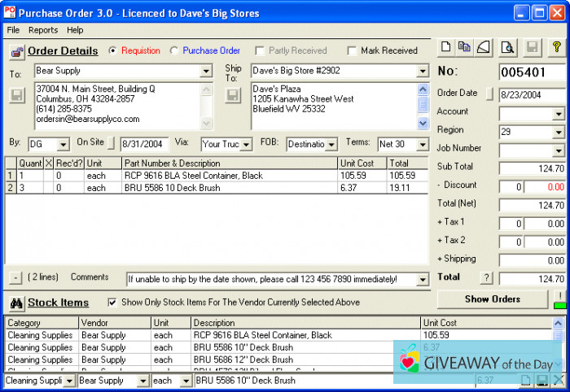
Task: Click the print preview magnifier icon
Action: click(x=507, y=47)
